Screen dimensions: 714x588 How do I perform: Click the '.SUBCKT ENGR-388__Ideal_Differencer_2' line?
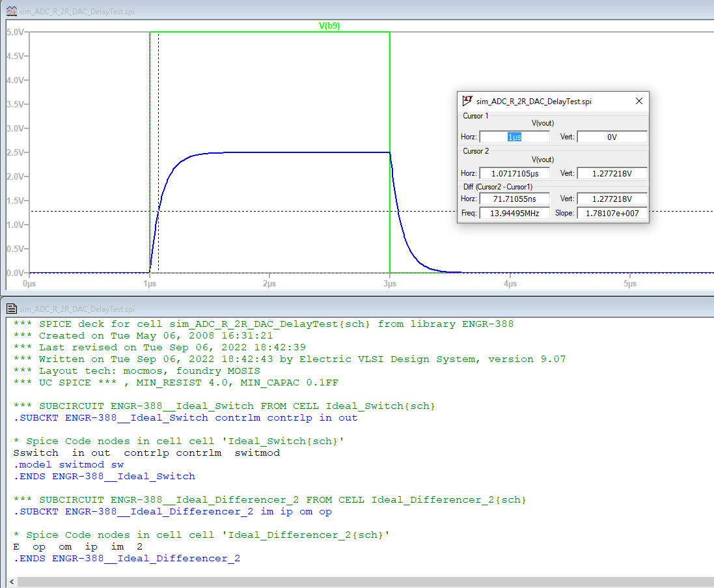[x=172, y=511]
